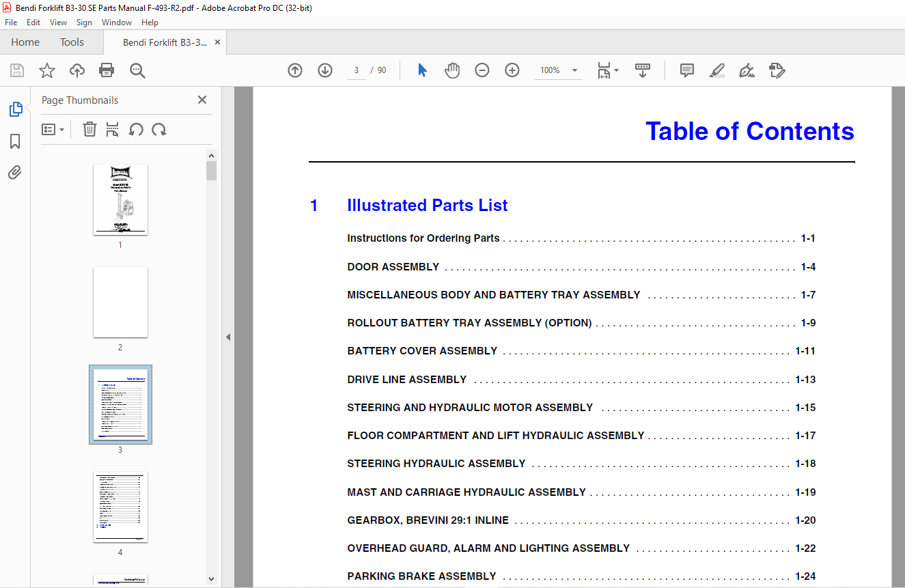The width and height of the screenshot is (905, 588).
Task: Switch to the Home tab
Action: (x=25, y=42)
